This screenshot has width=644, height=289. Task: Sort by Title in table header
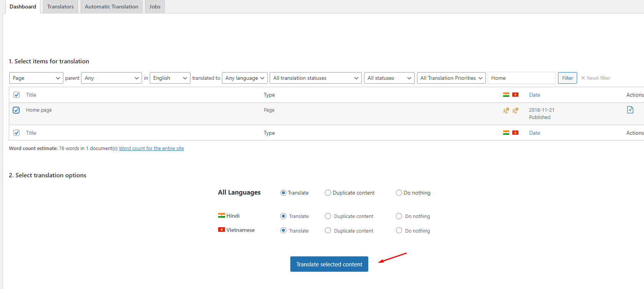point(31,95)
